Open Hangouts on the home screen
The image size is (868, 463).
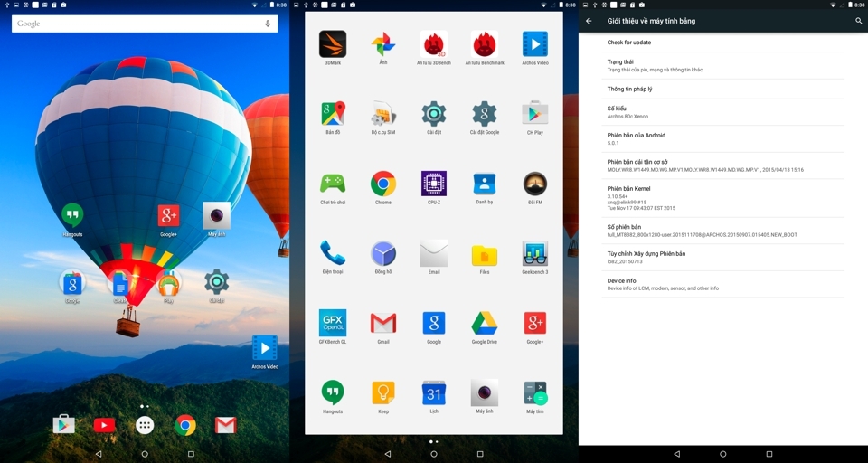pos(72,215)
